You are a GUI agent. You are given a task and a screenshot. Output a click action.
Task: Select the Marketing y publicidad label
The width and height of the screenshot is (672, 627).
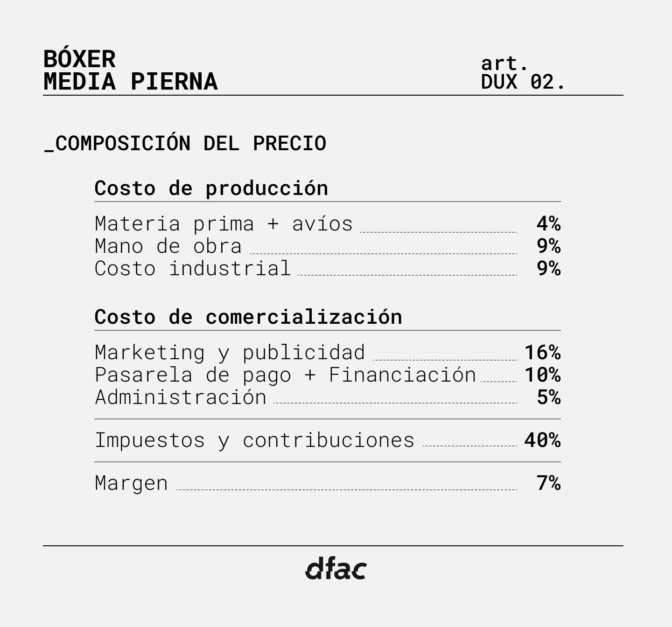(230, 353)
